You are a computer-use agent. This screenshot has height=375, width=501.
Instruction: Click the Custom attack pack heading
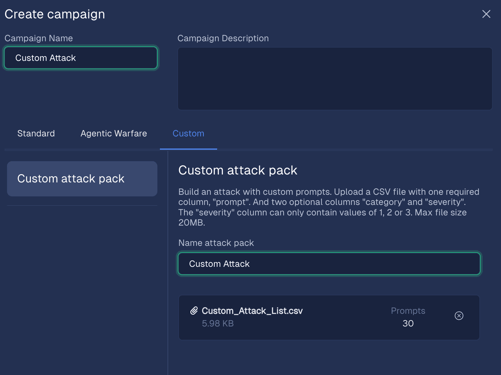[x=238, y=170]
